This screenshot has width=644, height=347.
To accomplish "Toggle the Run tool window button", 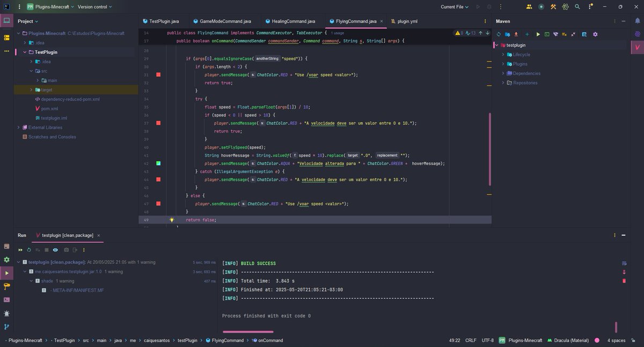I will pyautogui.click(x=6, y=273).
